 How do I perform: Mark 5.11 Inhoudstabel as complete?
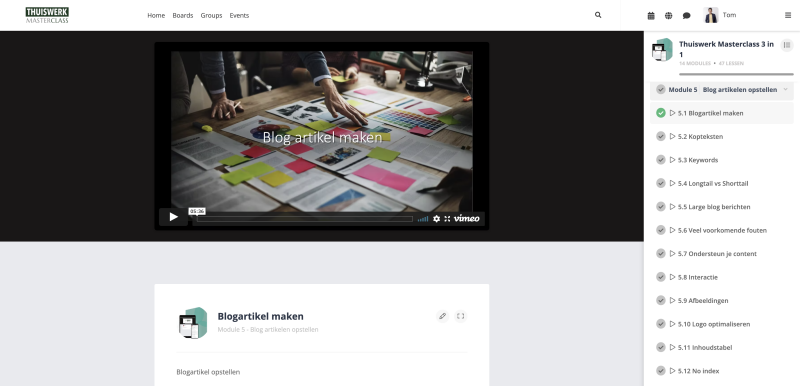pos(661,348)
